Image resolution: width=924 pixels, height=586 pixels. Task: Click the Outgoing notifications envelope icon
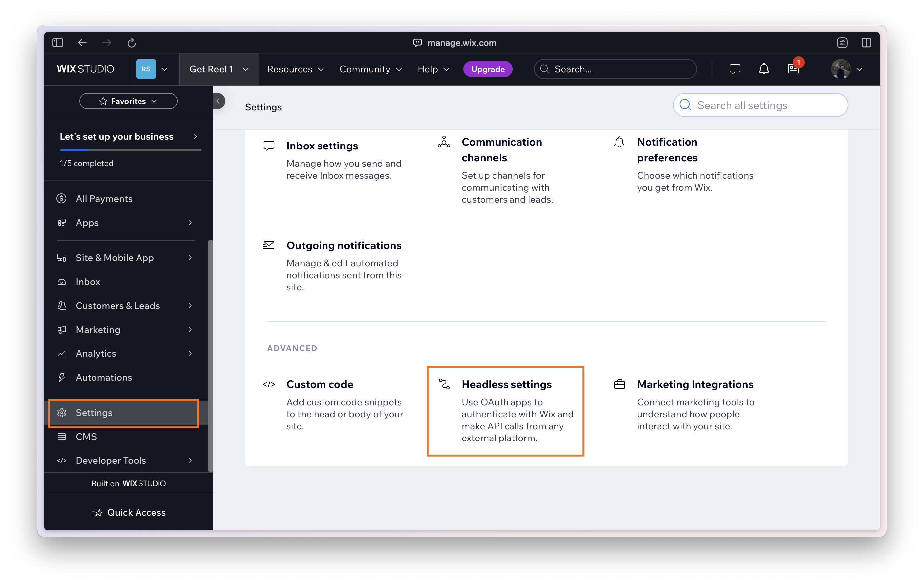269,244
